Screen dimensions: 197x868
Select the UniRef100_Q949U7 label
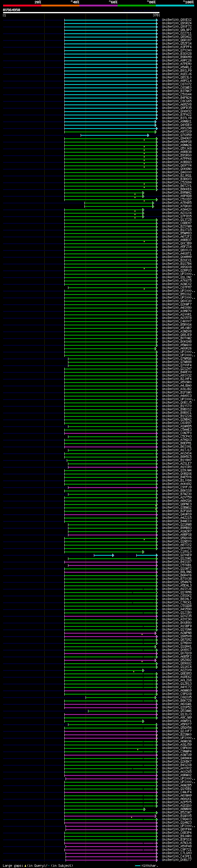click(177, 139)
